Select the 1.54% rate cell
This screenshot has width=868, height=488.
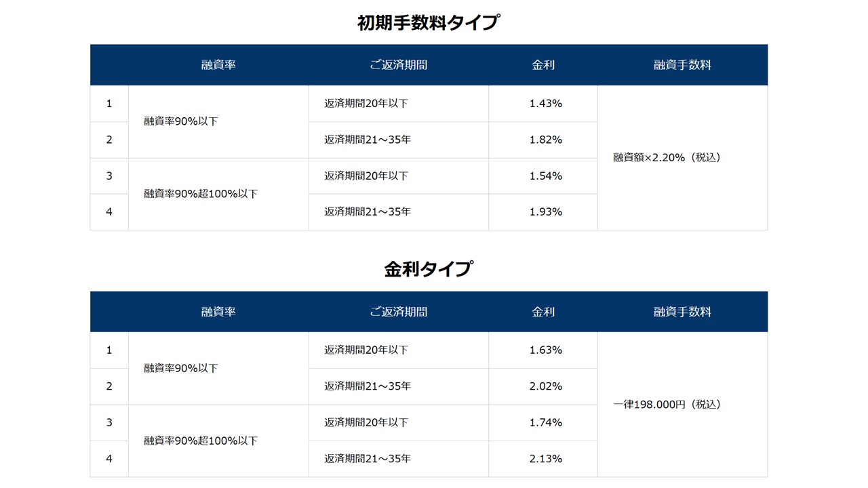point(545,176)
